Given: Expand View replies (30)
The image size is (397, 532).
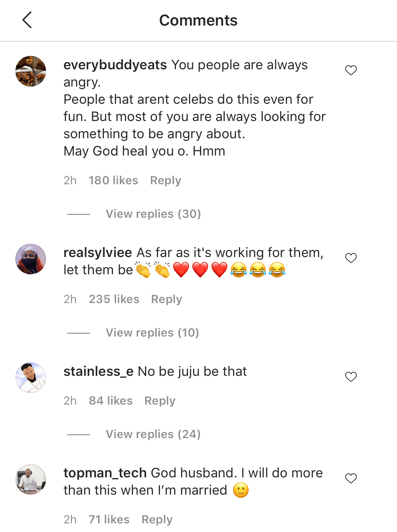Looking at the screenshot, I should (153, 214).
